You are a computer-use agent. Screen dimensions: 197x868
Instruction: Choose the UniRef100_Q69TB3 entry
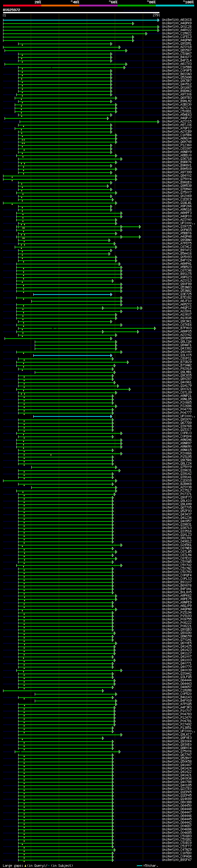[x=177, y=98]
